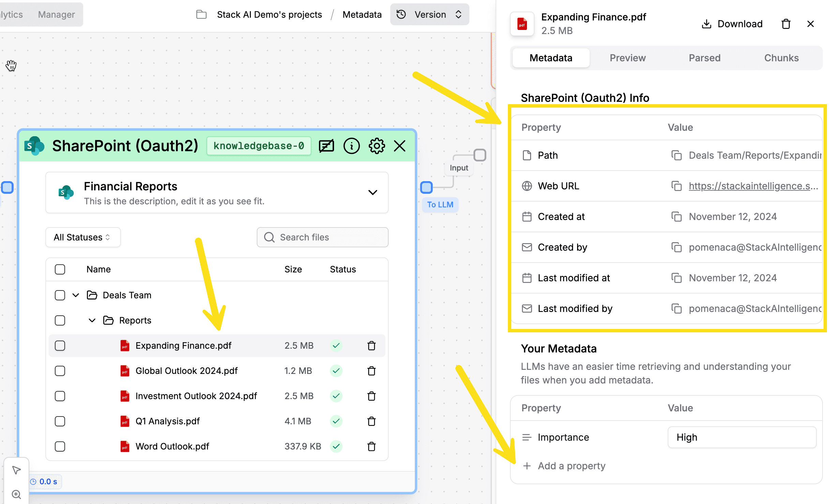This screenshot has width=829, height=504.
Task: Select the pointer tool in canvas toolbar
Action: [x=16, y=470]
